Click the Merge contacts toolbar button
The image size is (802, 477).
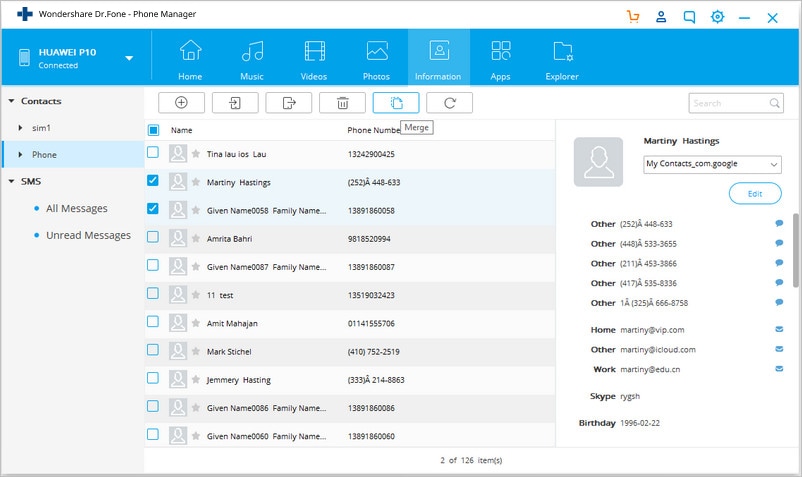click(396, 103)
